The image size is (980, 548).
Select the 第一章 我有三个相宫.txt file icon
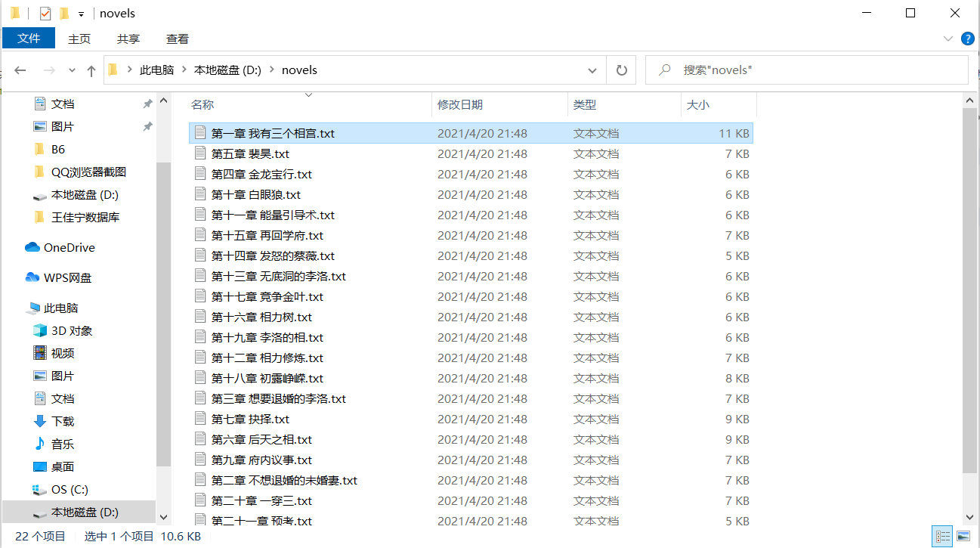(200, 133)
